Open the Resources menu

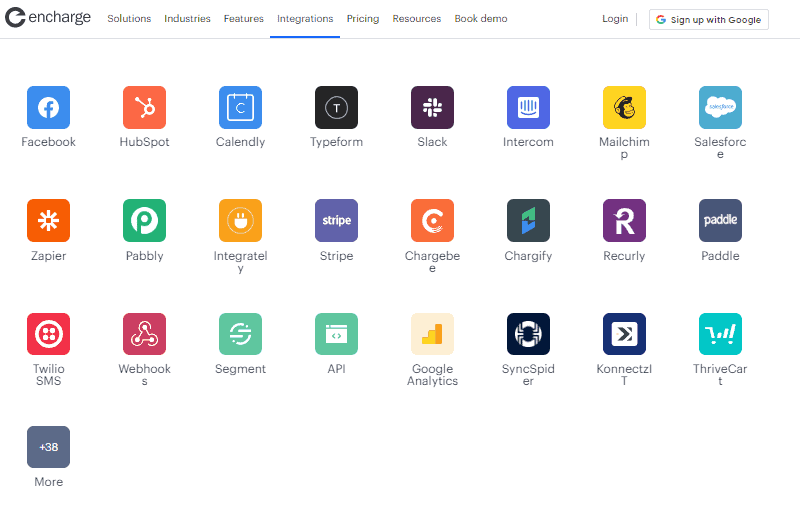tap(416, 19)
